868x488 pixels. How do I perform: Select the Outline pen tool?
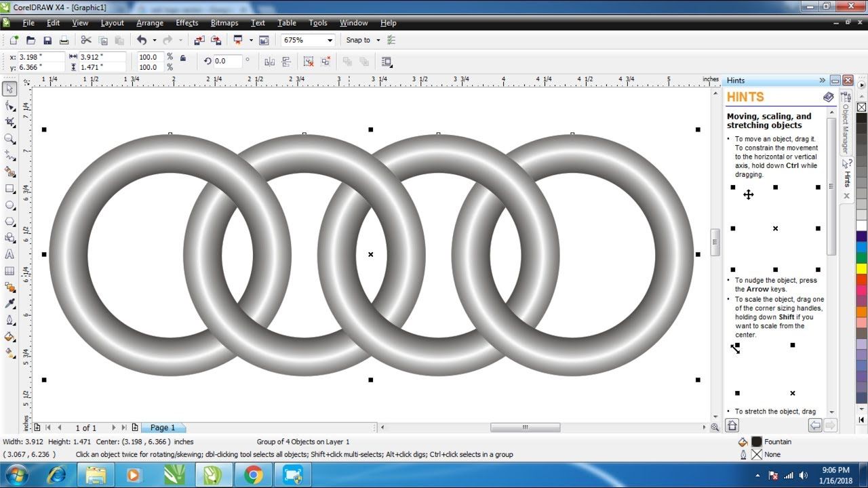[9, 321]
